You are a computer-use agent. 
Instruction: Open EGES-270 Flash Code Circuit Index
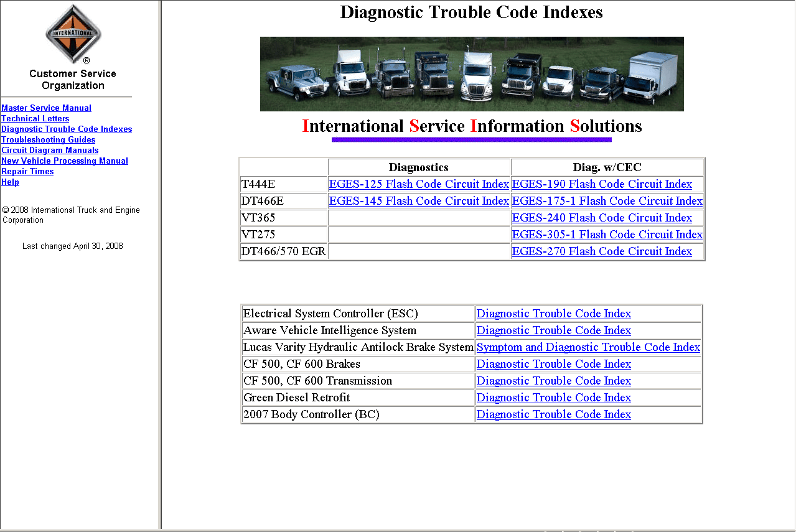tap(602, 251)
